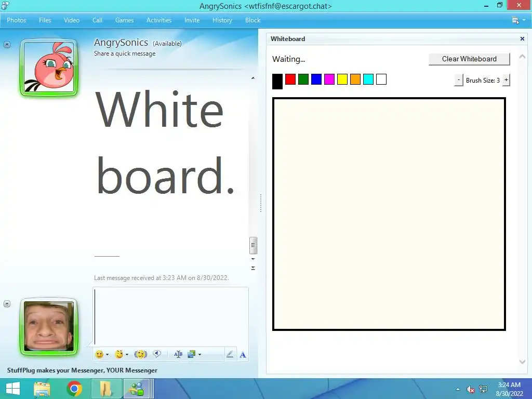Viewport: 532px width, 399px height.
Task: Send a nudge with shaking face icon
Action: pos(140,354)
